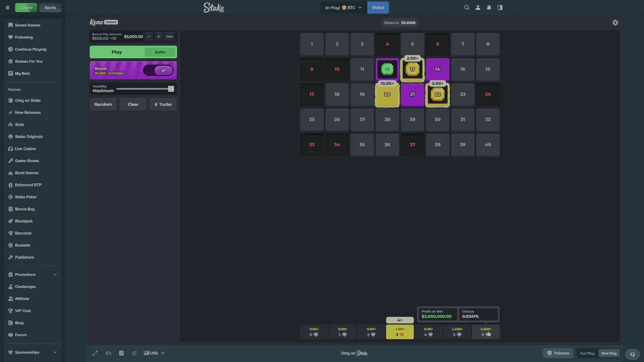Image resolution: width=644 pixels, height=362 pixels.
Task: Increase bet amount with plus button
Action: coord(158,37)
